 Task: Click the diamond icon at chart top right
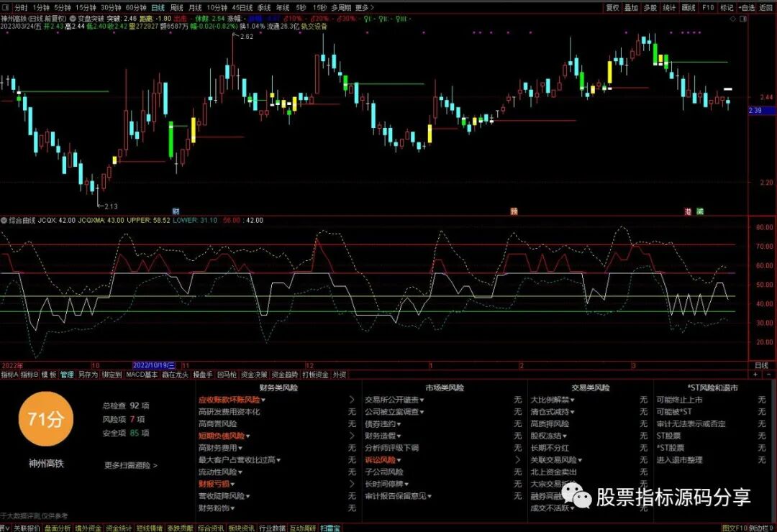click(x=733, y=19)
